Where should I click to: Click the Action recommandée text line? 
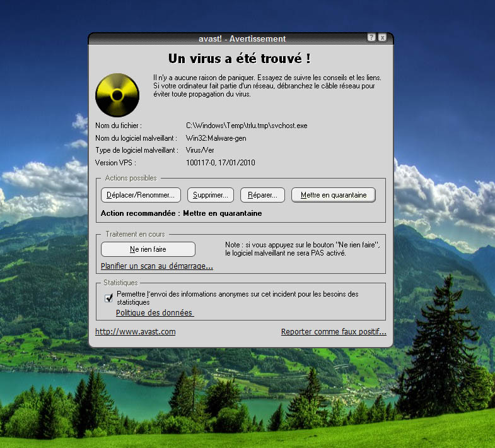(181, 213)
